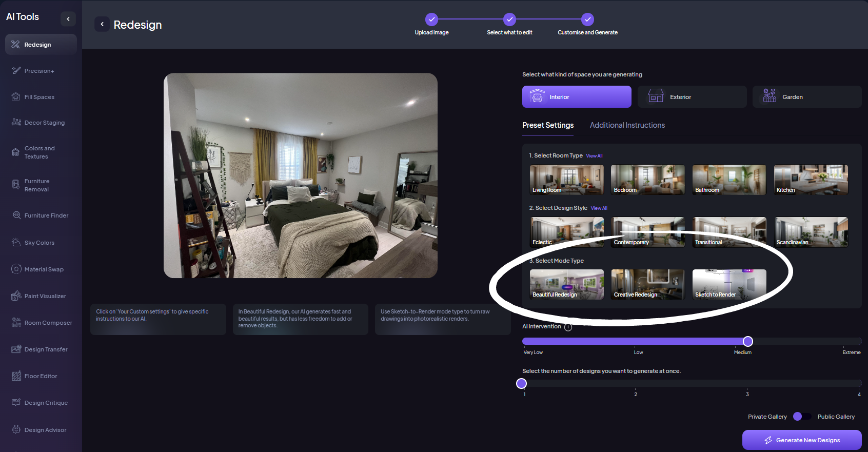This screenshot has width=868, height=452.
Task: Switch to the Additional Instructions tab
Action: (x=627, y=125)
